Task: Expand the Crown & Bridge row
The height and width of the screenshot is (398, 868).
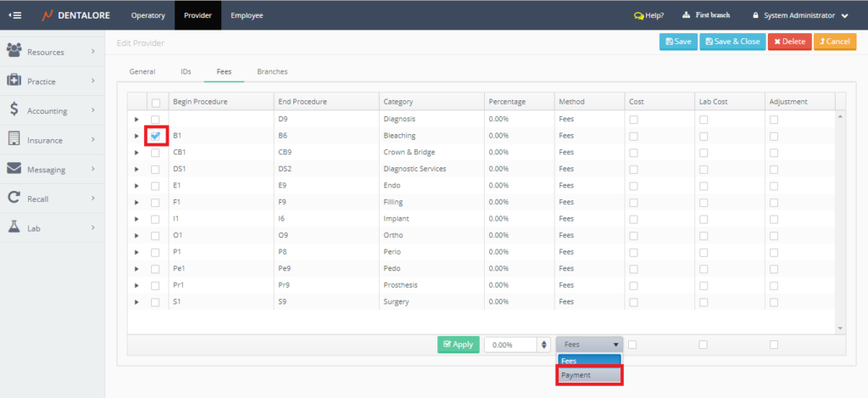Action: (136, 153)
